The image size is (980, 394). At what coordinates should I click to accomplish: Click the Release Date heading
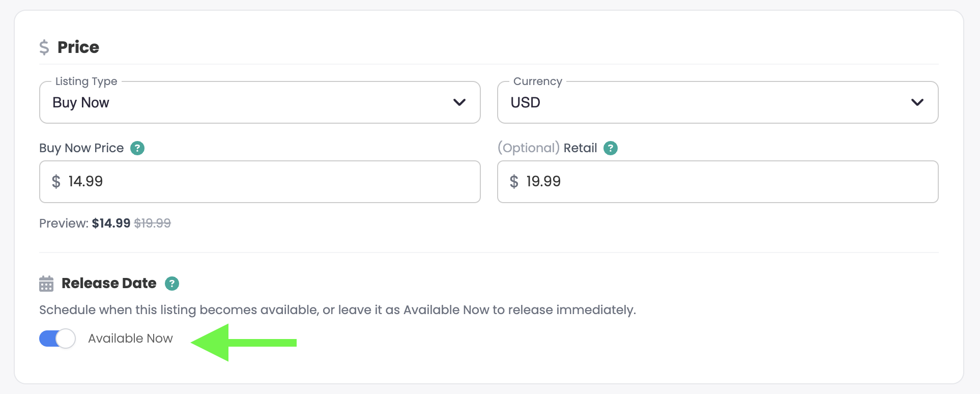pyautogui.click(x=109, y=284)
